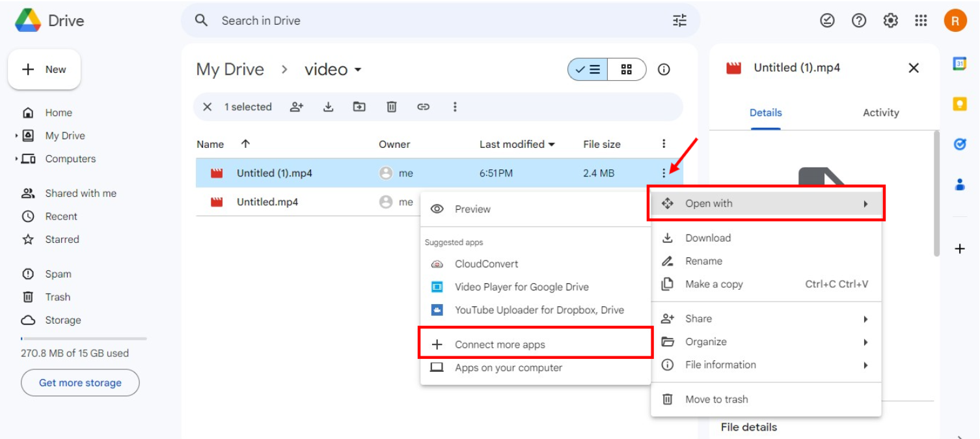Screen dimensions: 980x439
Task: Open Google Calendar in side panel
Action: [960, 64]
